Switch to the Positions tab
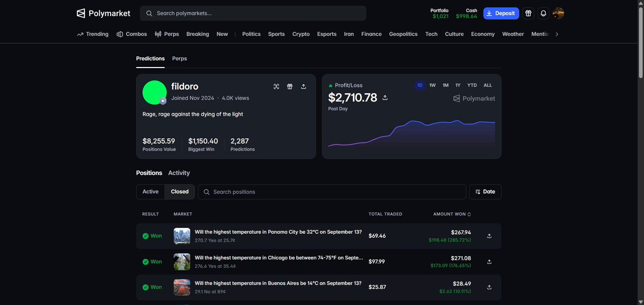Screen dimensions: 644x305 point(149,173)
